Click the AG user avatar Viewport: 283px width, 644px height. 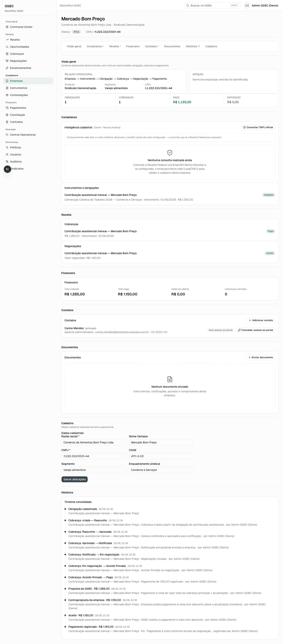247,5
